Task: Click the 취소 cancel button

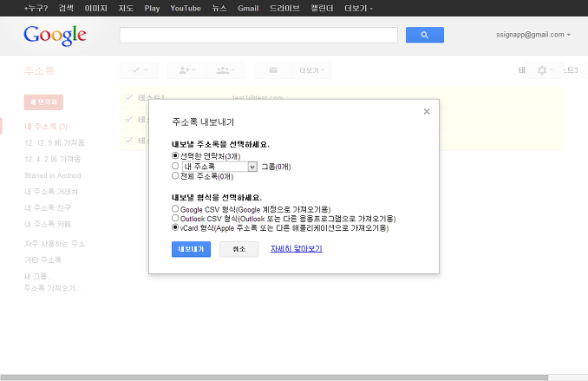Action: point(238,249)
